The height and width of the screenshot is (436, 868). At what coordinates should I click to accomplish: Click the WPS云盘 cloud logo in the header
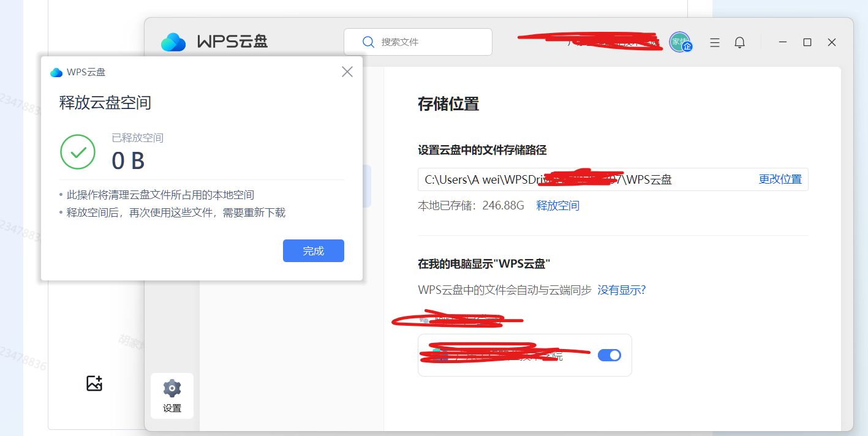[173, 42]
